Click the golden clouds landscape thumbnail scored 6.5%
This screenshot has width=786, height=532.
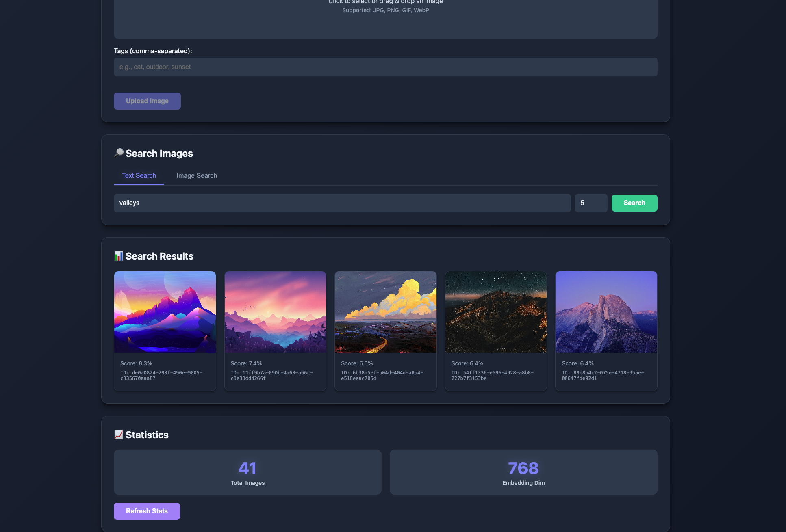click(x=385, y=311)
